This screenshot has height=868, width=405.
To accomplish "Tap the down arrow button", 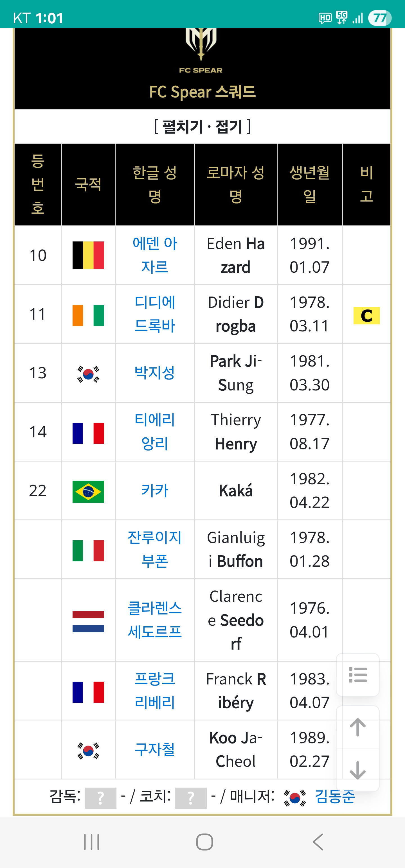I will (358, 770).
